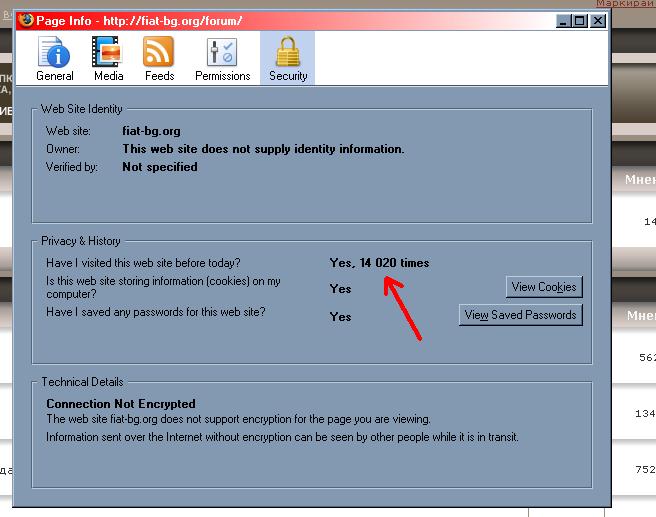Viewport: 656px width, 517px height.
Task: Click the "Not specified" verified-by value
Action: (x=159, y=167)
